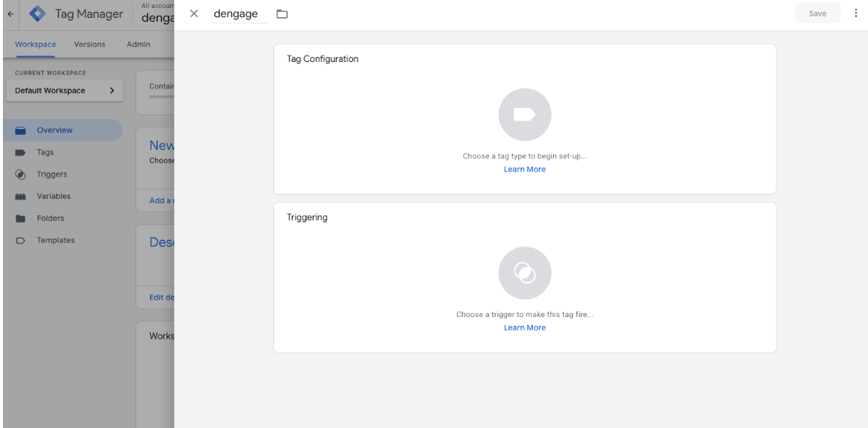Open Triggers in the sidebar
The image size is (868, 428).
(x=62, y=174)
